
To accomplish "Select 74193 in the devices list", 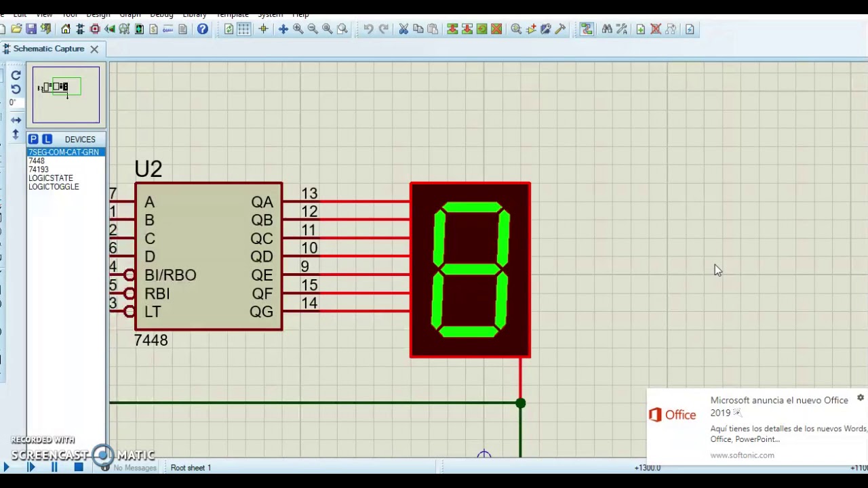I will [x=39, y=169].
